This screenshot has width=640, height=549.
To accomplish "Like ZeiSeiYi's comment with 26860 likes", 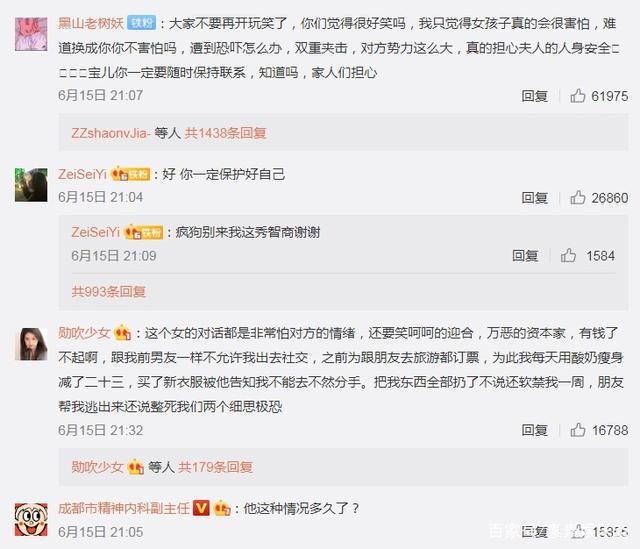I will point(578,198).
